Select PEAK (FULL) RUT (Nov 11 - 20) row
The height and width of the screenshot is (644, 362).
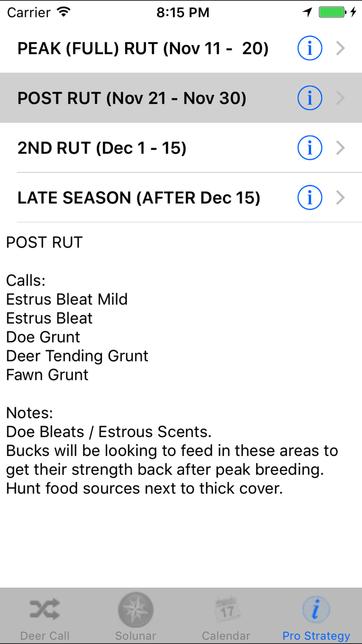181,48
